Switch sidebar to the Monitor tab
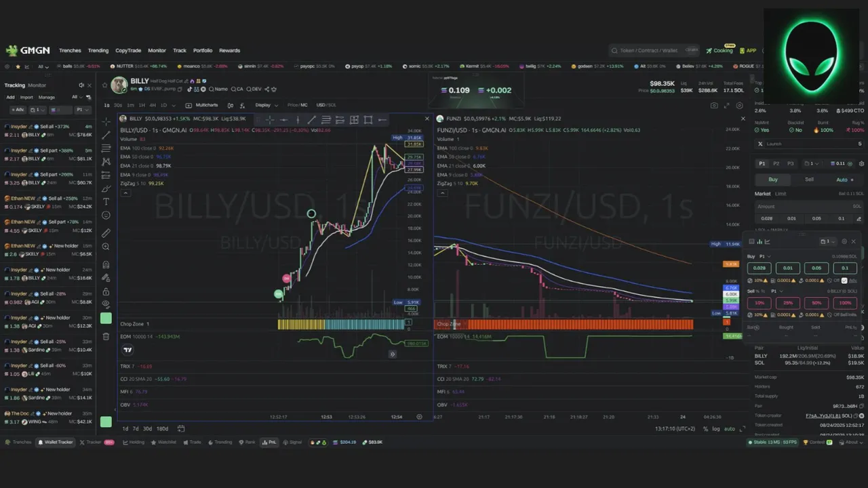 point(37,85)
